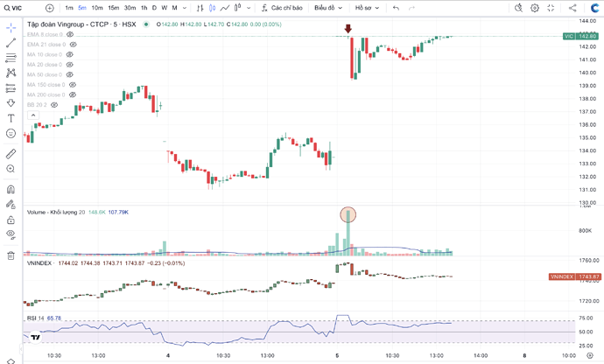Click the VNINDEX pane label
Viewport: 604px width, 364px height.
point(39,263)
